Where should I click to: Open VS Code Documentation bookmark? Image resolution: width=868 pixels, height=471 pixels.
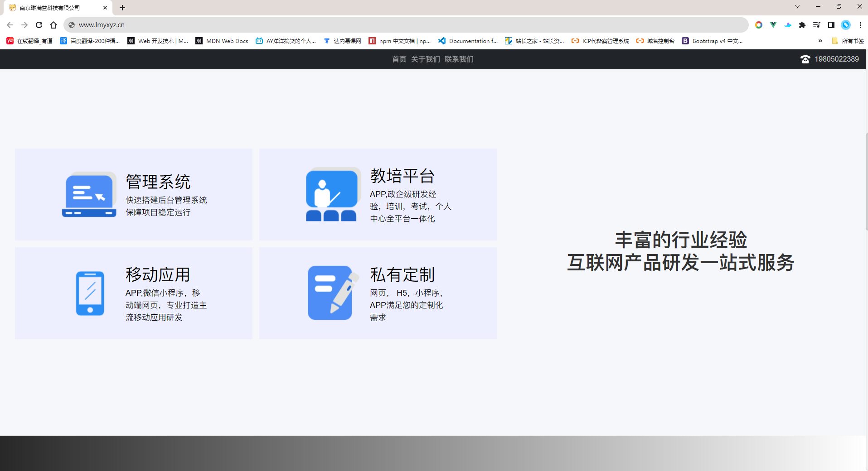(468, 41)
